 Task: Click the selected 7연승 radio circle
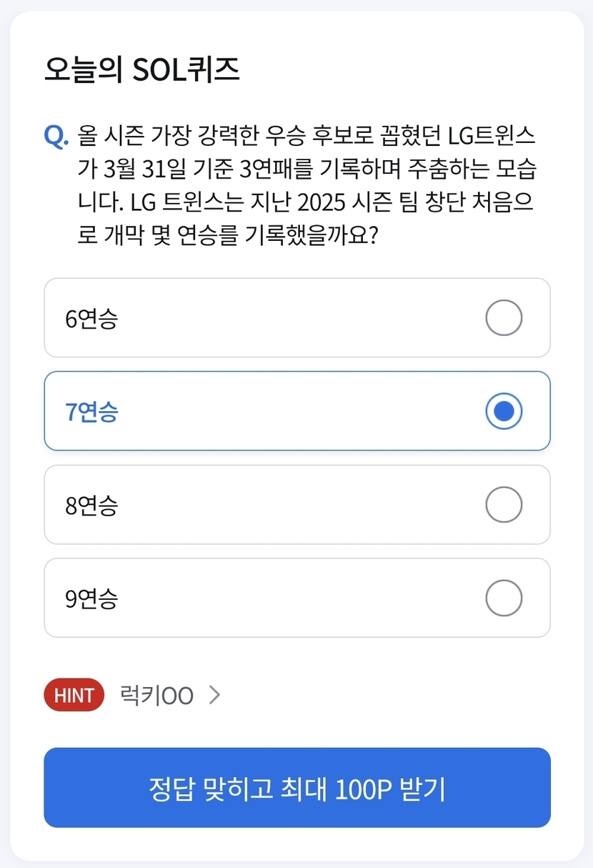point(504,411)
